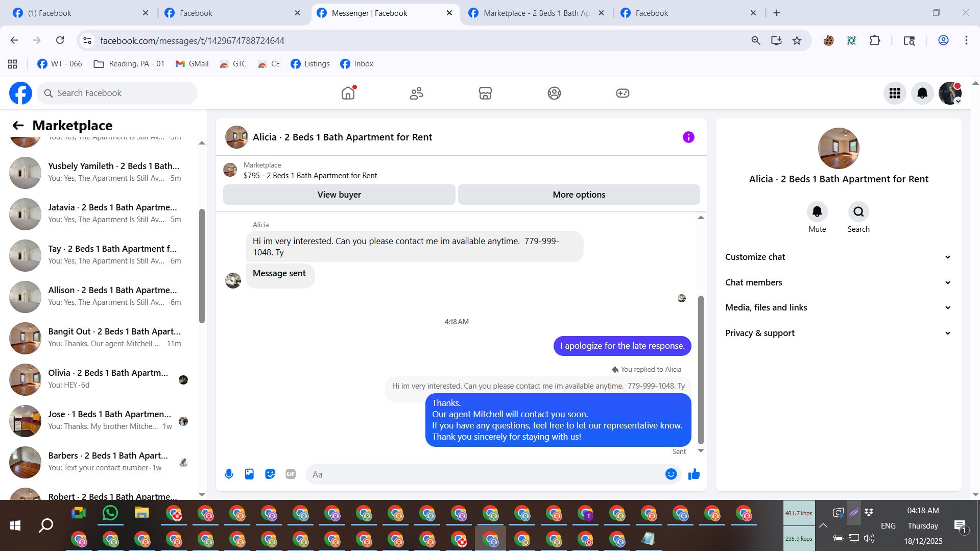This screenshot has height=551, width=980.
Task: Reload the page in the browser toolbar
Action: coord(60,40)
